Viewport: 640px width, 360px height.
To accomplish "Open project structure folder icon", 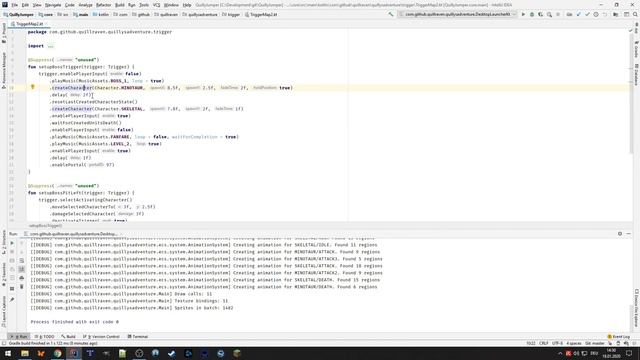I will pos(616,14).
